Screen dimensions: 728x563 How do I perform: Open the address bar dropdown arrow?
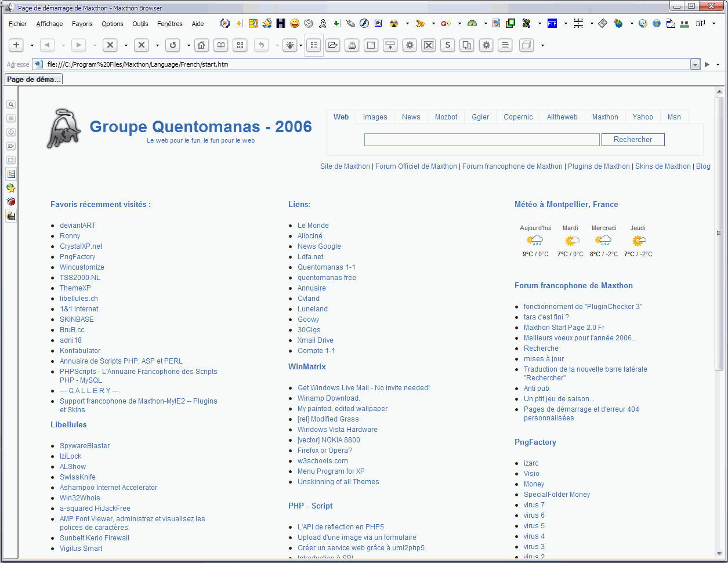click(x=696, y=64)
